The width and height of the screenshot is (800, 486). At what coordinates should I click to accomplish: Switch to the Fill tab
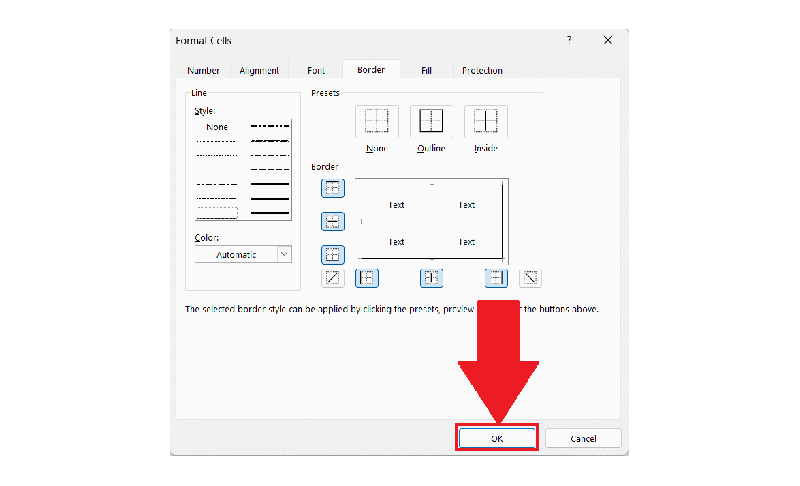click(x=427, y=70)
